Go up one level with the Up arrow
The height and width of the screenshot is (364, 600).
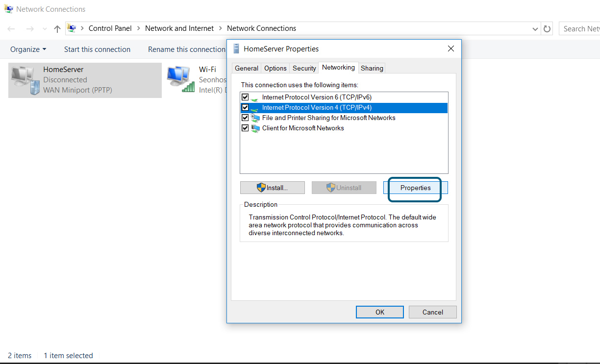(57, 29)
